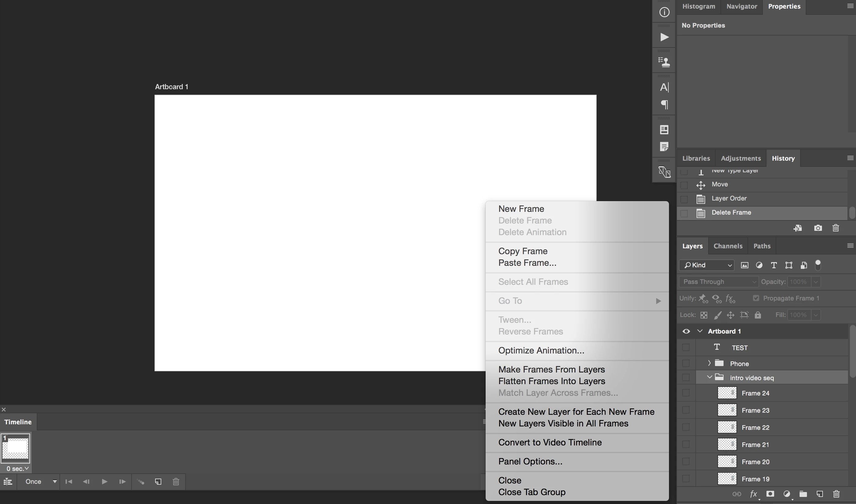Click the Actions play icon in side dock
Image resolution: width=856 pixels, height=504 pixels.
(664, 37)
